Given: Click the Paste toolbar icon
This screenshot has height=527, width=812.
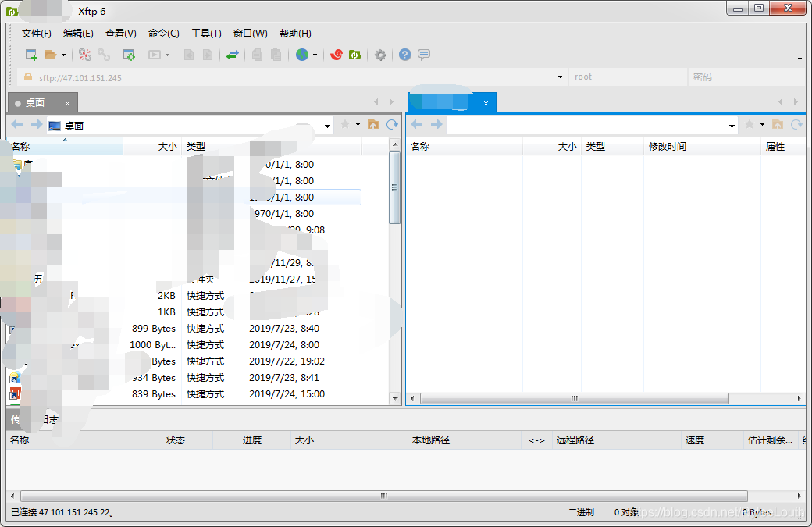Looking at the screenshot, I should 276,55.
